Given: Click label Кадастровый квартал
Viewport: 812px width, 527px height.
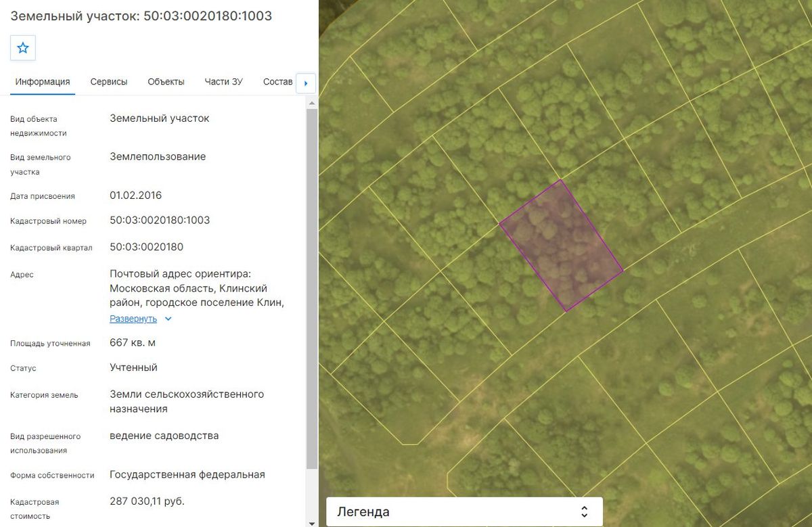Looking at the screenshot, I should click(51, 248).
